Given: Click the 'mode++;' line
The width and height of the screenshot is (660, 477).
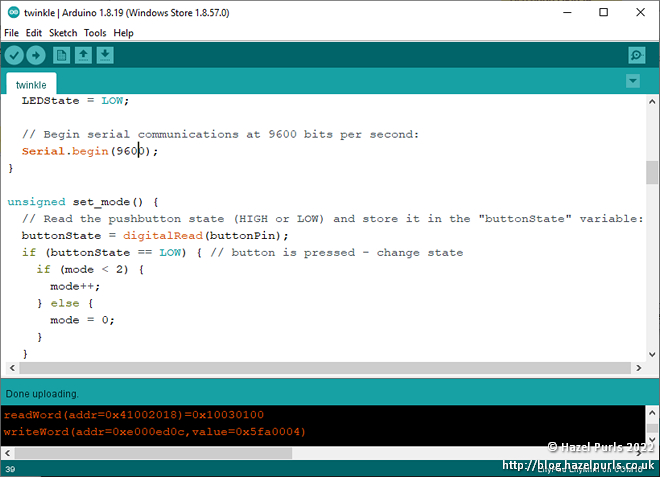Looking at the screenshot, I should click(x=75, y=286).
